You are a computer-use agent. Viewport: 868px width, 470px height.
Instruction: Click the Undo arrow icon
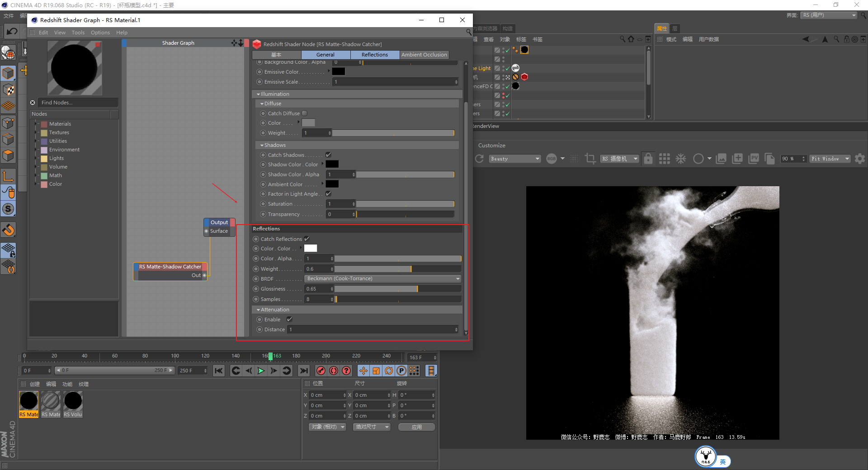click(x=12, y=31)
